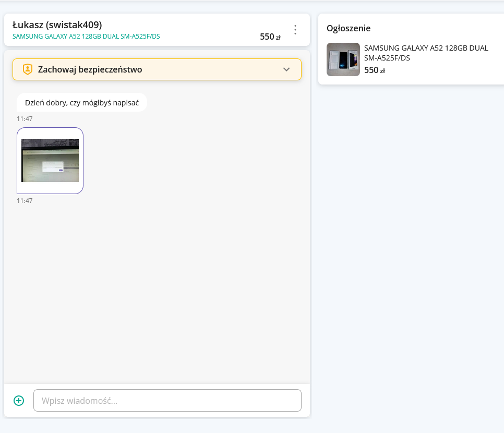Click the Ogłoszenie heading
This screenshot has height=433, width=504.
349,28
